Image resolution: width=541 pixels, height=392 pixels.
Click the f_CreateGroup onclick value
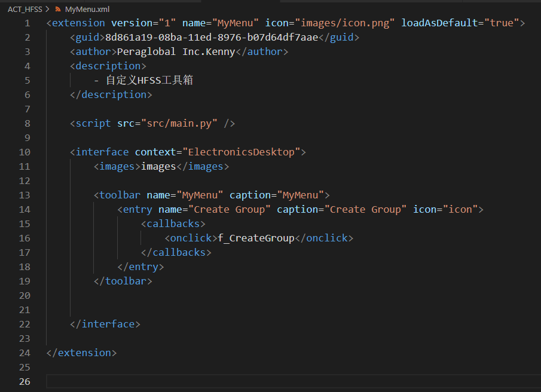point(256,237)
